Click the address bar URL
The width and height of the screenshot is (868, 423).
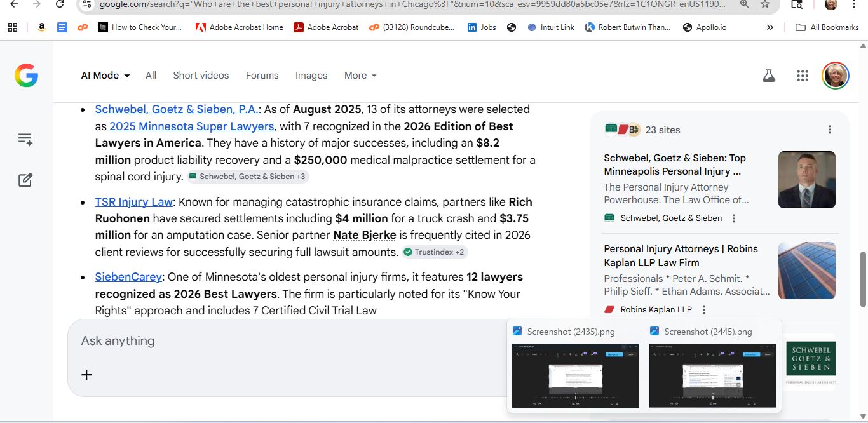(x=412, y=4)
